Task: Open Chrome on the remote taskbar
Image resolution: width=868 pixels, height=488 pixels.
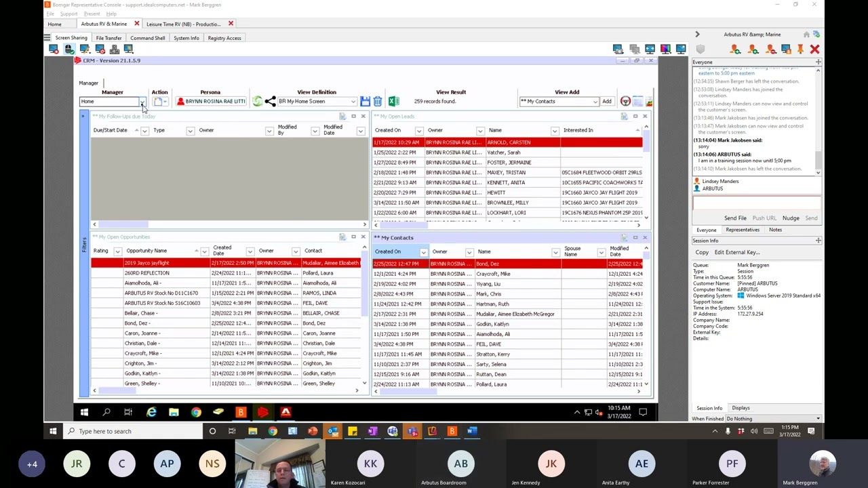Action: [196, 412]
